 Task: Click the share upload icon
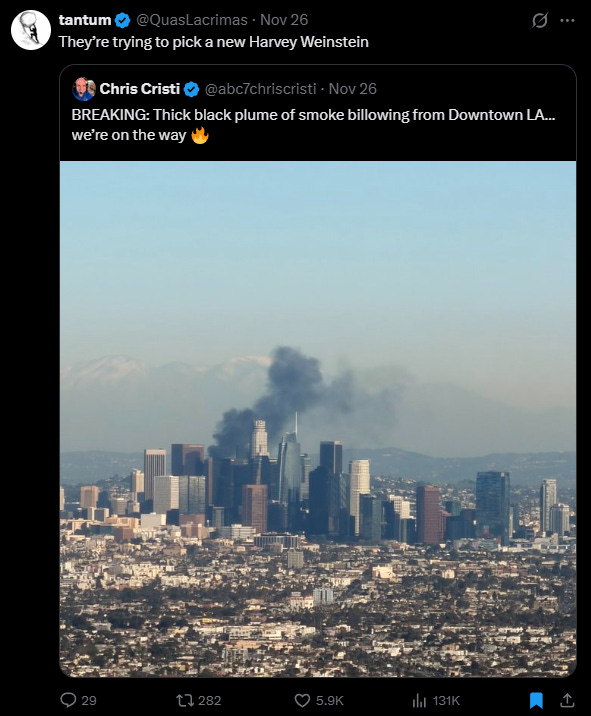click(567, 700)
